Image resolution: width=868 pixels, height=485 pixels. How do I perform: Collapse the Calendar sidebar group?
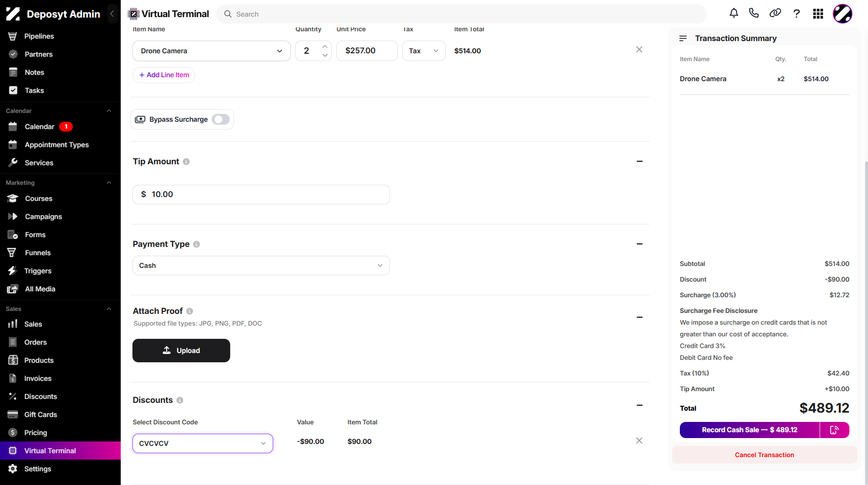pos(109,111)
